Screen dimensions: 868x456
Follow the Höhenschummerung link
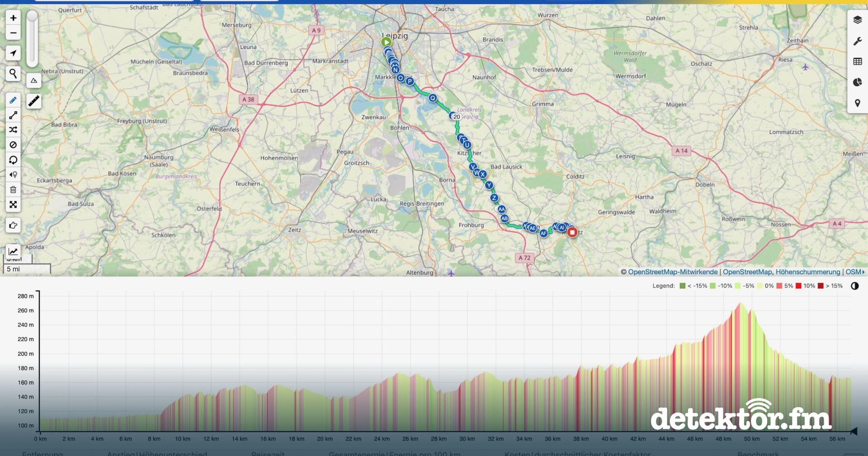pos(808,272)
